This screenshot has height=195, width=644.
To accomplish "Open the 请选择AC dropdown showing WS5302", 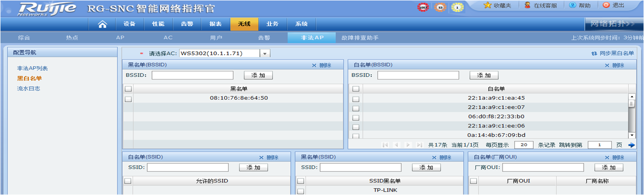I will click(265, 54).
